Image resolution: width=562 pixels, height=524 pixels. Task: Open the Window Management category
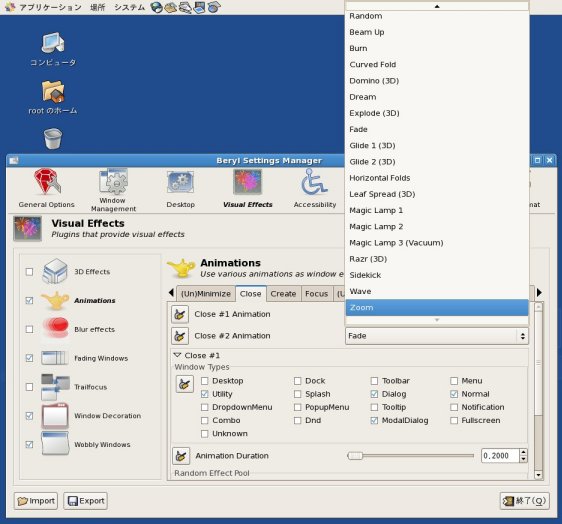tap(113, 190)
